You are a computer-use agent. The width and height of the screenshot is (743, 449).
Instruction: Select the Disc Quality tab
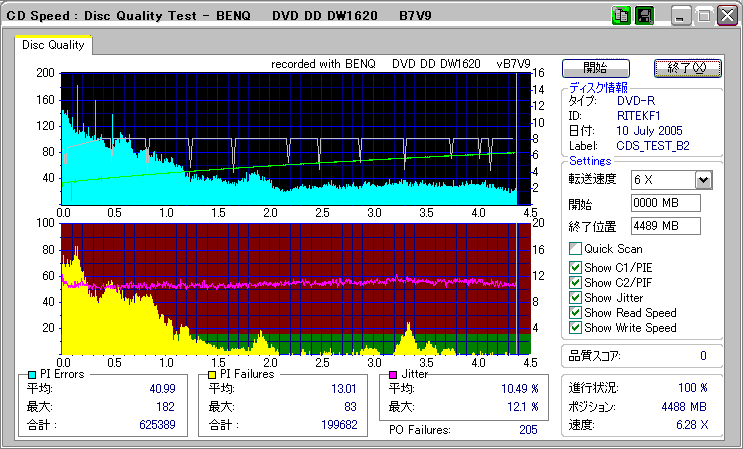click(x=53, y=45)
